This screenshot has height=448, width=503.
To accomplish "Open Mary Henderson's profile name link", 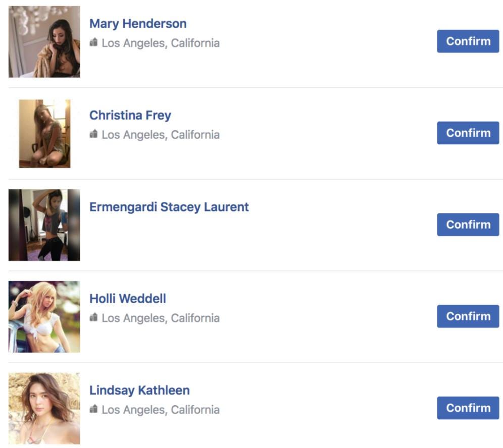I will tap(138, 24).
